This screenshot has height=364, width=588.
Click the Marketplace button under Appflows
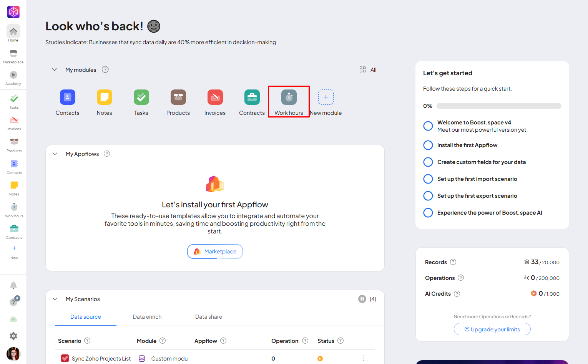coord(215,251)
